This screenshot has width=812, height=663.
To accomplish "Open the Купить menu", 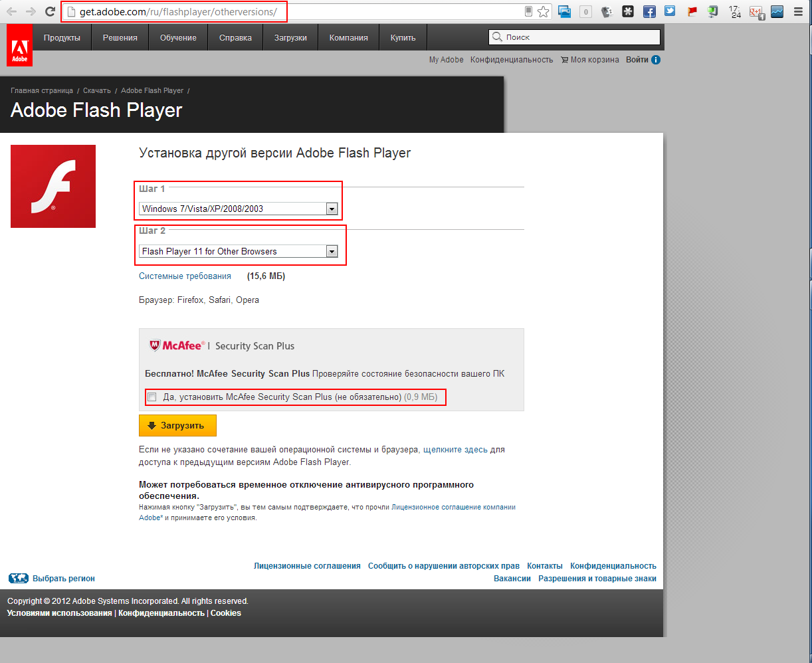I will click(x=403, y=38).
